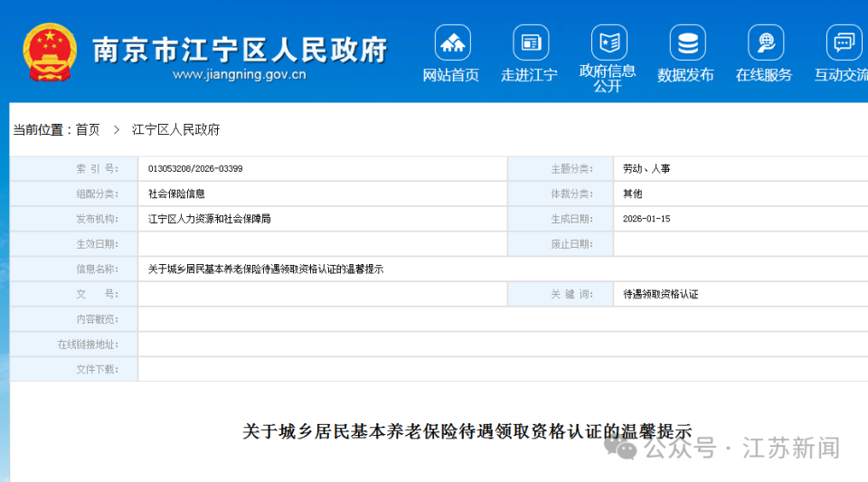Click the 数据发布 database icon
Viewport: 868px width, 482px height.
tap(687, 43)
